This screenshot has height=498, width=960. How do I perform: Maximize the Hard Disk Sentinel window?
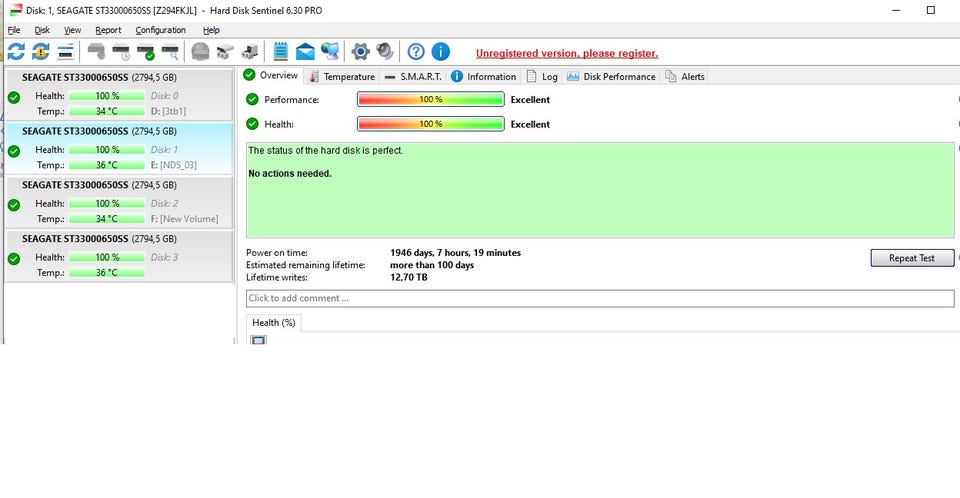(931, 10)
